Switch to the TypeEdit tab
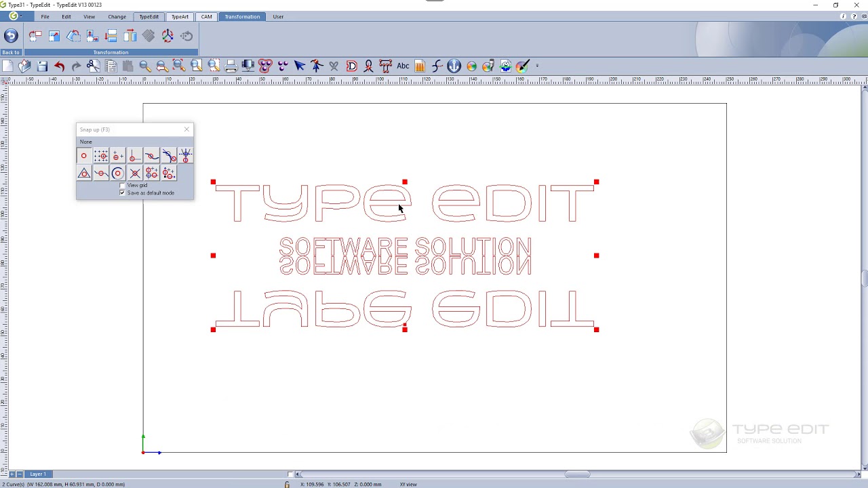Viewport: 868px width, 488px height. coord(149,16)
